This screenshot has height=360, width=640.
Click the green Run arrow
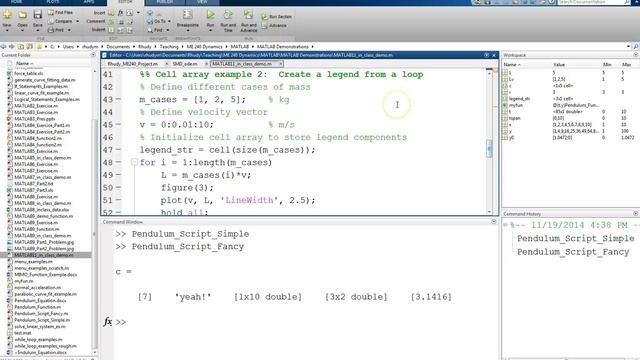point(210,14)
